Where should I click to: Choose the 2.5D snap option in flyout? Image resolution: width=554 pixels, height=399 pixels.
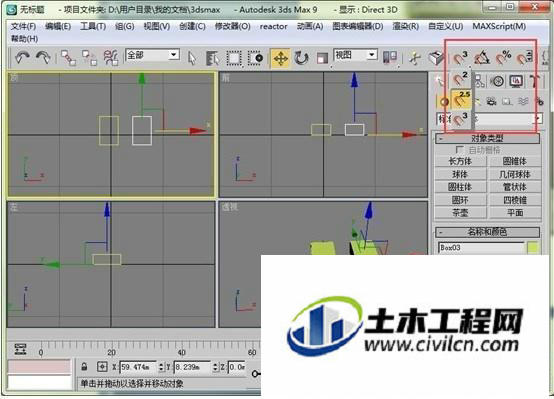coord(461,100)
